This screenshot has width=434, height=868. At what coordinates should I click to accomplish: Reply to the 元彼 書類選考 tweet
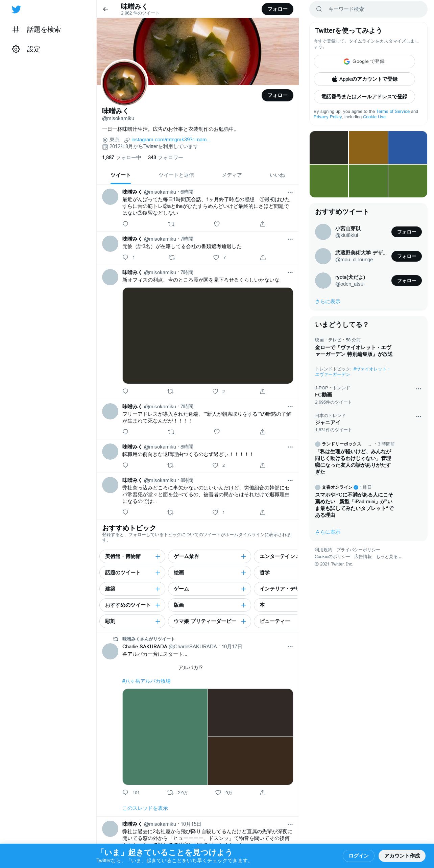tap(125, 257)
